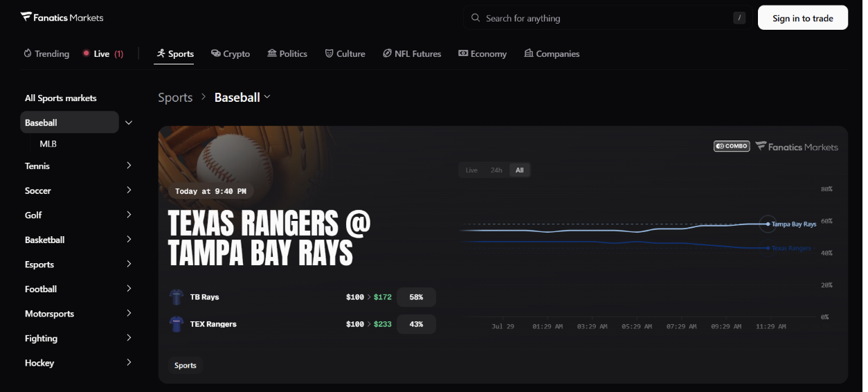The height and width of the screenshot is (392, 868).
Task: Open the Companies tab
Action: pyautogui.click(x=552, y=53)
